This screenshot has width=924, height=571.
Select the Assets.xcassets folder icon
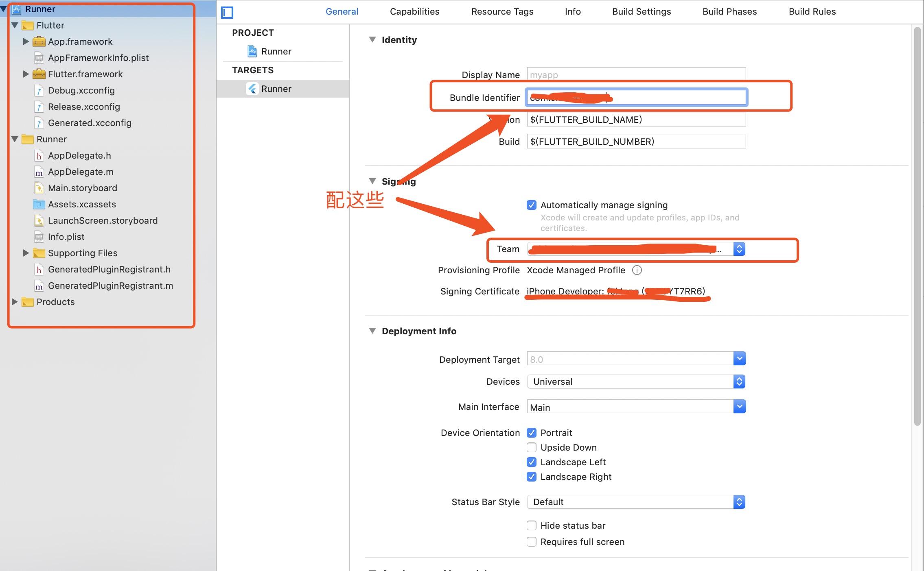point(39,204)
